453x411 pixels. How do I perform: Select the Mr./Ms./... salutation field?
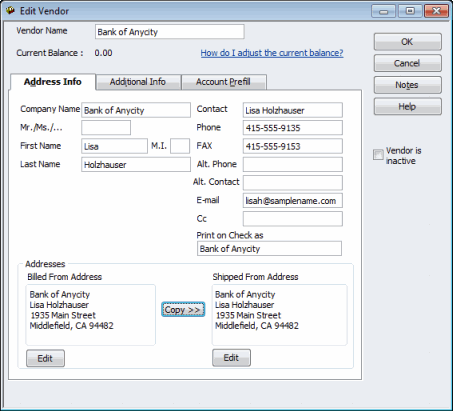pyautogui.click(x=106, y=128)
